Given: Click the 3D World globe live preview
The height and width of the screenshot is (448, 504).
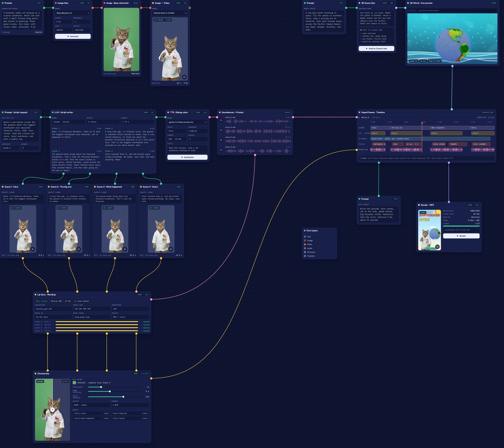Looking at the screenshot, I should pyautogui.click(x=452, y=38).
